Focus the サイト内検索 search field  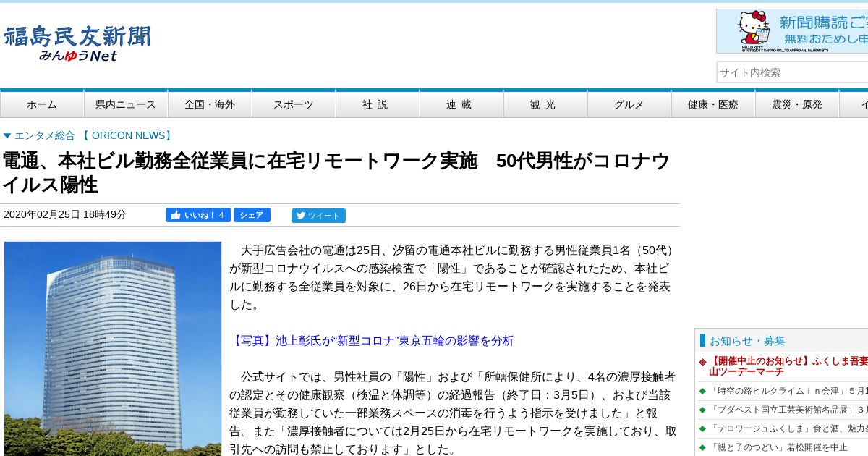click(792, 72)
